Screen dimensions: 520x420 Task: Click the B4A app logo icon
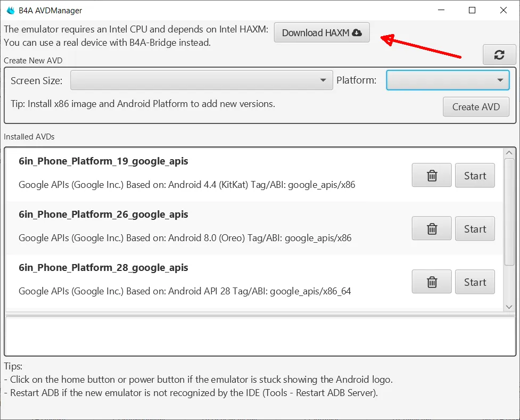tap(11, 10)
